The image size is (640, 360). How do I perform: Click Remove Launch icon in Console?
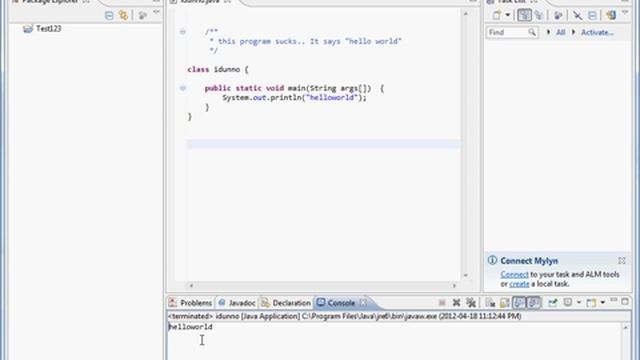point(456,303)
